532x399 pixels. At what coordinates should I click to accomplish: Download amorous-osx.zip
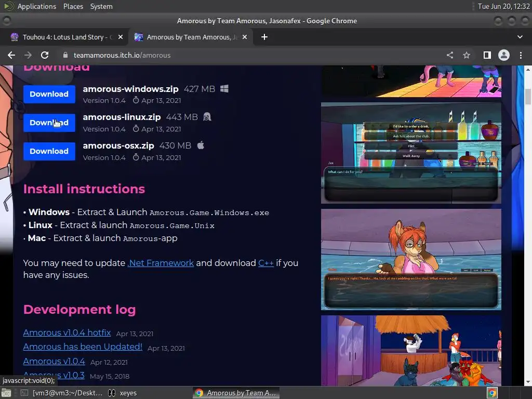point(49,151)
